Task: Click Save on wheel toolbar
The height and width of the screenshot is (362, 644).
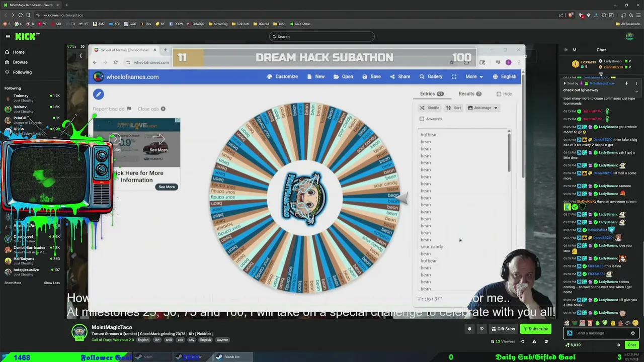Action: click(x=371, y=76)
